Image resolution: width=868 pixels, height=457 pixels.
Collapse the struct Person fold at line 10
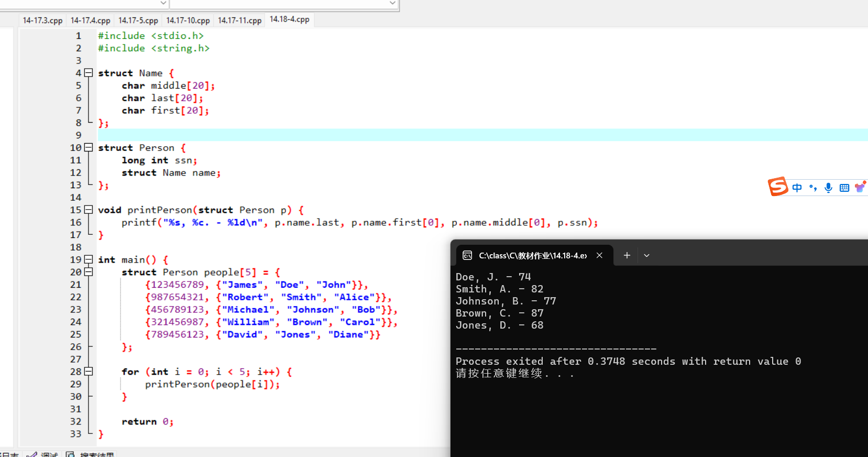click(x=89, y=148)
